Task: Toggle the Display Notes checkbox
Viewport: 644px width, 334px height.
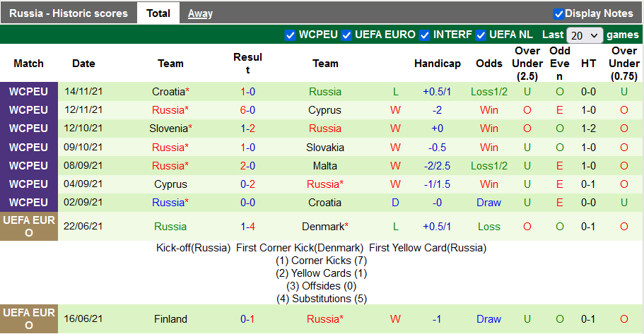Action: coord(558,13)
